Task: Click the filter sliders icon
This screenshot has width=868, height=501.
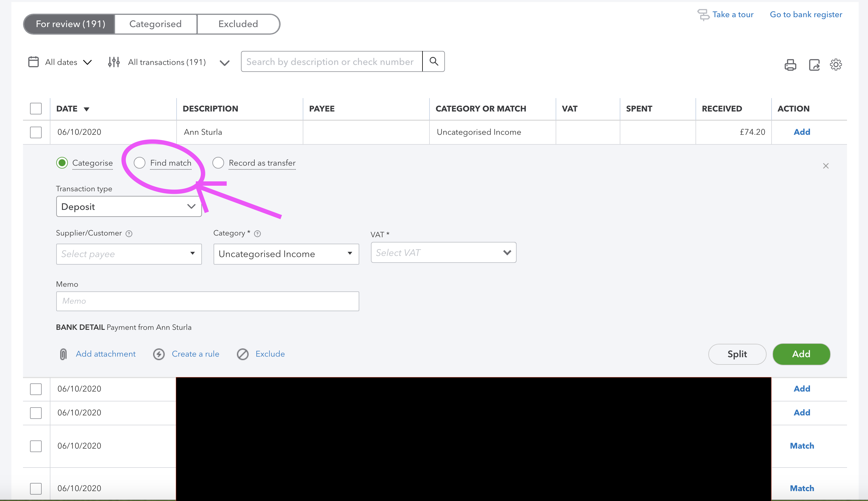Action: (x=114, y=62)
